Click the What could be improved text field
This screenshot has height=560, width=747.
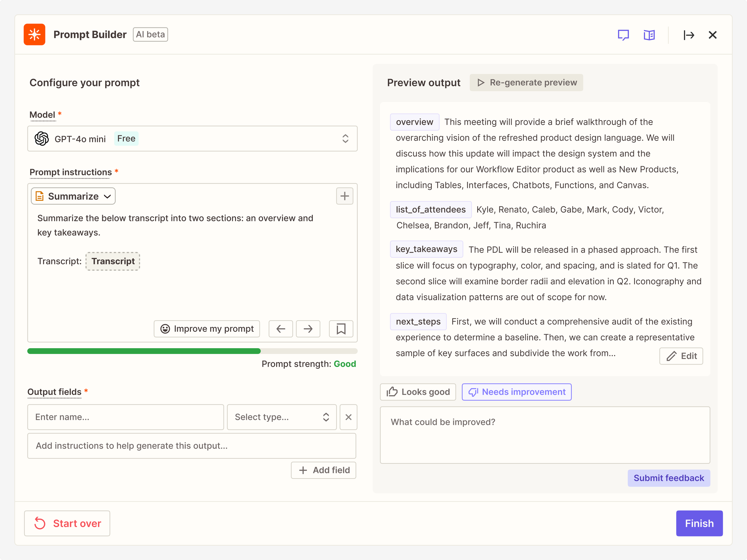click(x=545, y=435)
